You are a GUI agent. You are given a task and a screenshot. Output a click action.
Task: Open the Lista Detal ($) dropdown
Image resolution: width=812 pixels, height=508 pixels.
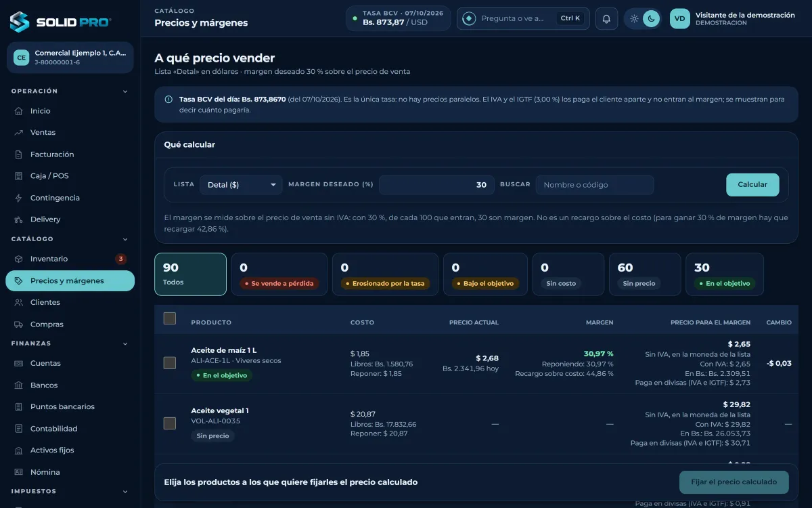[x=241, y=185]
